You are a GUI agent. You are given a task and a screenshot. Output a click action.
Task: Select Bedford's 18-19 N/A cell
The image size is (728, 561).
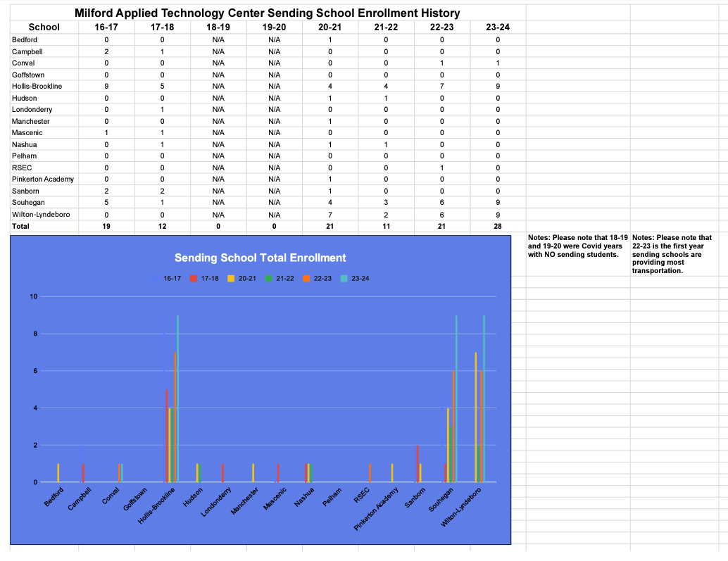(x=218, y=40)
